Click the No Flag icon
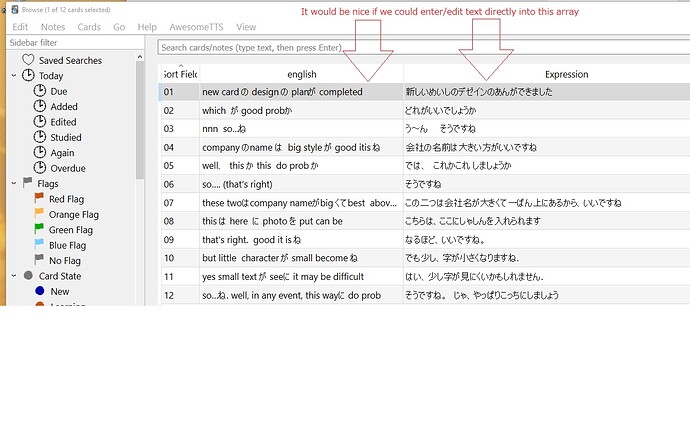The image size is (690, 434). coord(39,260)
